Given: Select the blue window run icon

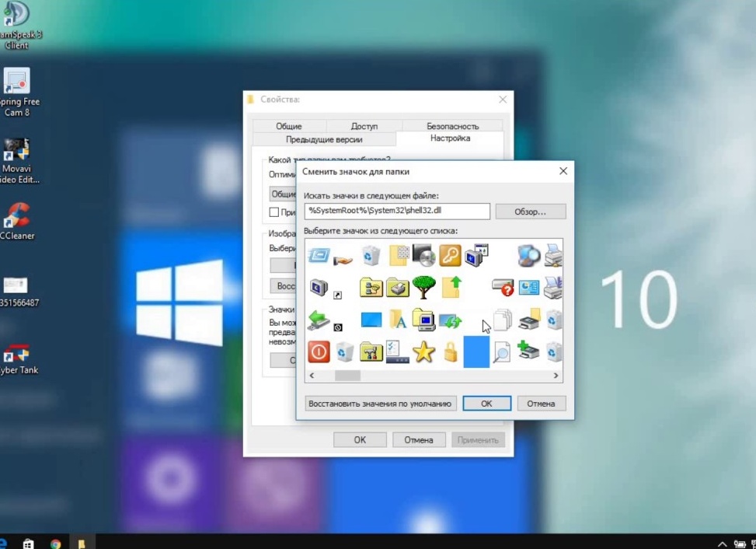Looking at the screenshot, I should pyautogui.click(x=319, y=255).
